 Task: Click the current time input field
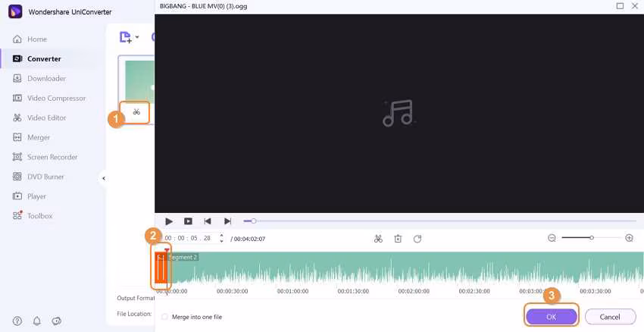188,238
